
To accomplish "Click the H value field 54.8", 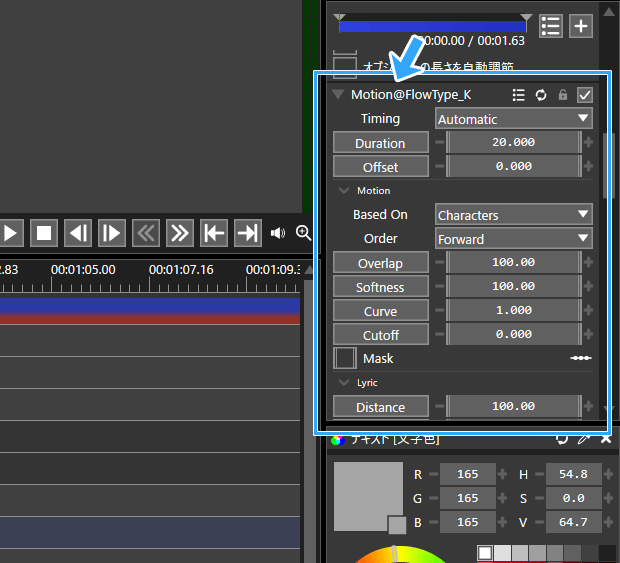I will point(573,474).
